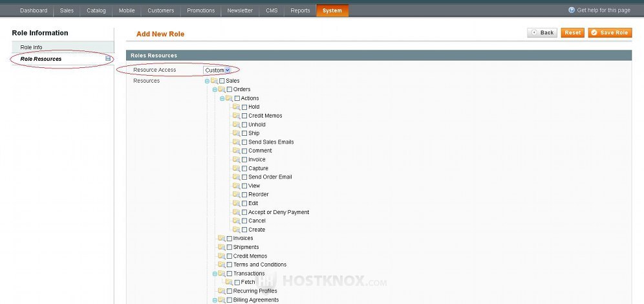The image size is (644, 304).
Task: Click the save icon on Role Resources tab
Action: (x=108, y=58)
